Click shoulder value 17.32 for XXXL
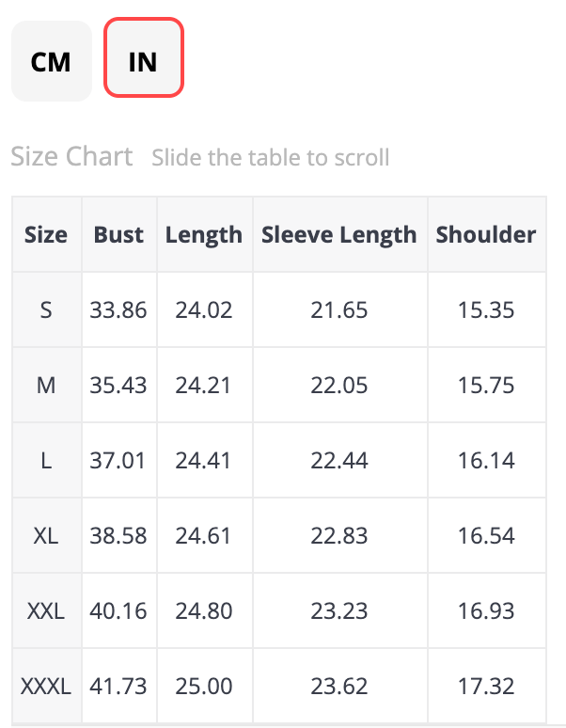566x728 pixels. coord(486,687)
